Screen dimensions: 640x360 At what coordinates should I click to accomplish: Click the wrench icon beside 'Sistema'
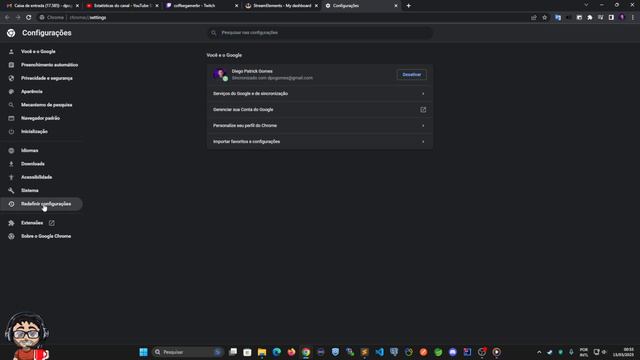click(x=11, y=191)
